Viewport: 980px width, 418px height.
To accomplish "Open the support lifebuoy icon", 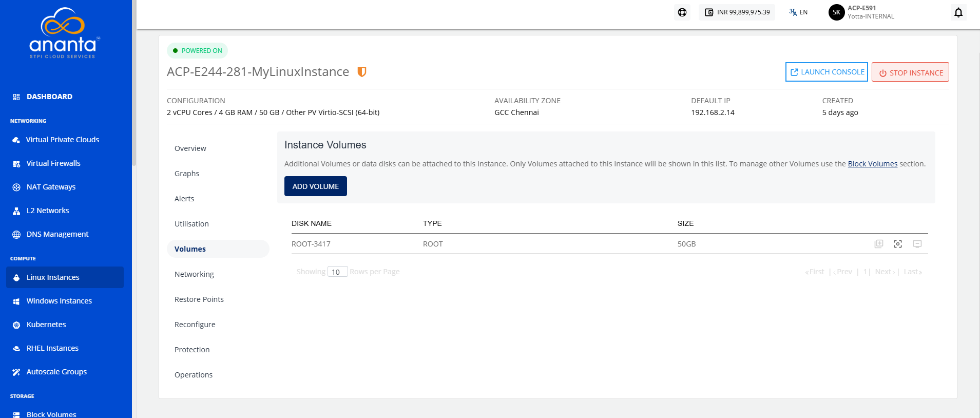I will click(x=682, y=12).
